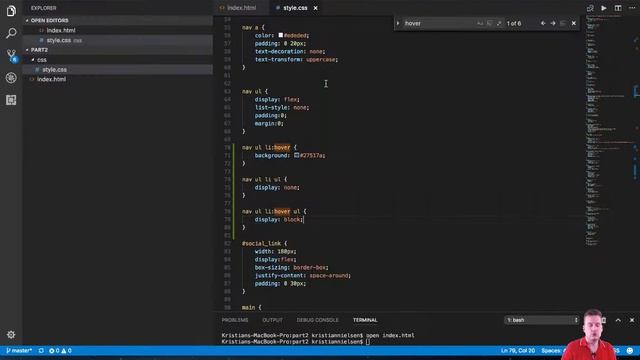This screenshot has height=360, width=640.
Task: Expand the Replace field in find widget
Action: pos(398,23)
